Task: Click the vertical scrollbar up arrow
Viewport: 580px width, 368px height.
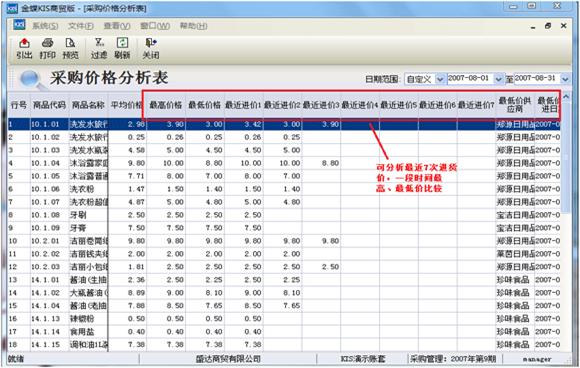Action: pyautogui.click(x=566, y=97)
